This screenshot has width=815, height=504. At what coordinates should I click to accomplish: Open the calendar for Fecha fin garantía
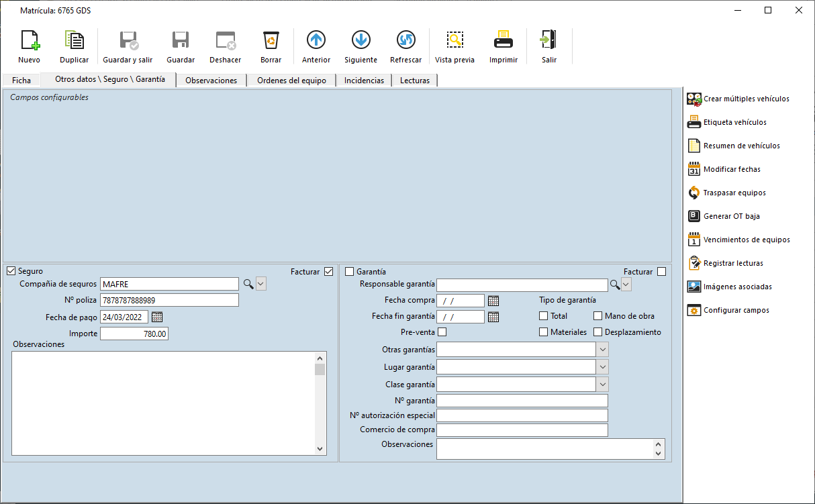[493, 317]
